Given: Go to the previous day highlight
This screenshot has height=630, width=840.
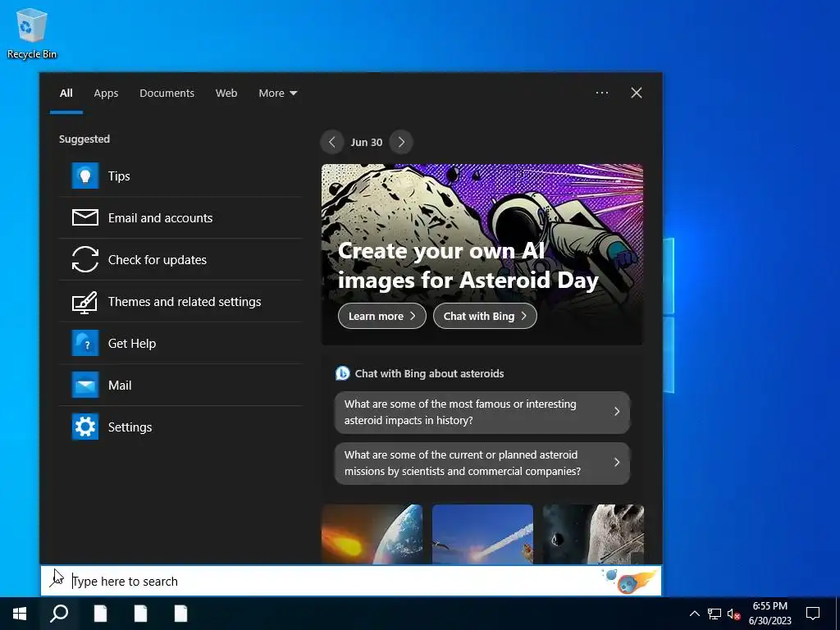Looking at the screenshot, I should [x=332, y=142].
